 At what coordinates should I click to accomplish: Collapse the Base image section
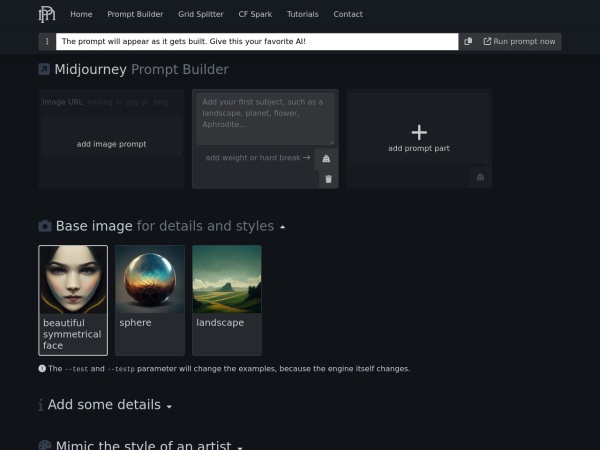[x=283, y=227]
